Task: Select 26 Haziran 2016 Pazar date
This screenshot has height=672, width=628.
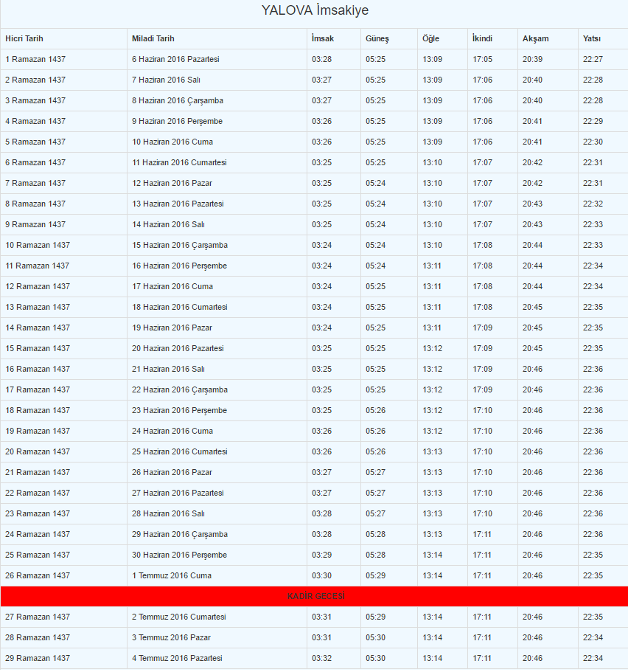Action: click(172, 472)
